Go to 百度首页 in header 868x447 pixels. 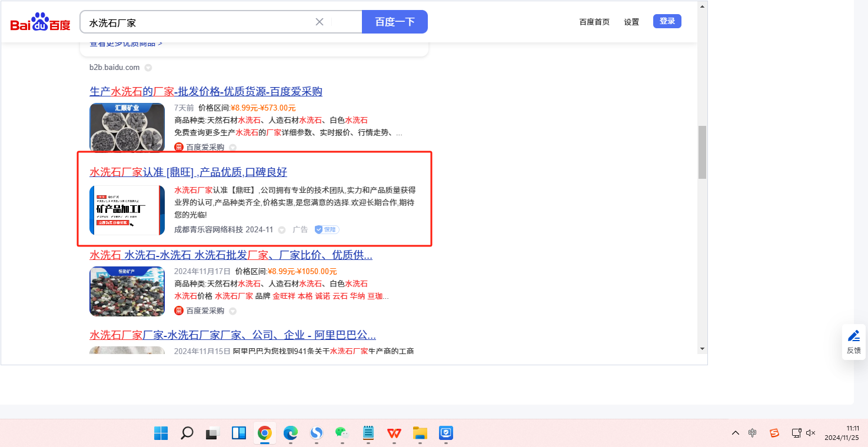pos(594,22)
